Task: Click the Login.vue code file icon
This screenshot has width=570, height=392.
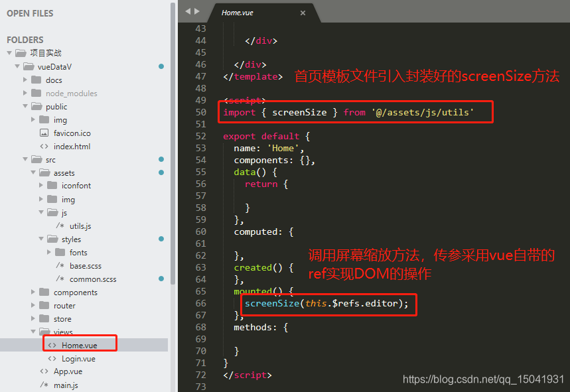Action: (x=52, y=359)
